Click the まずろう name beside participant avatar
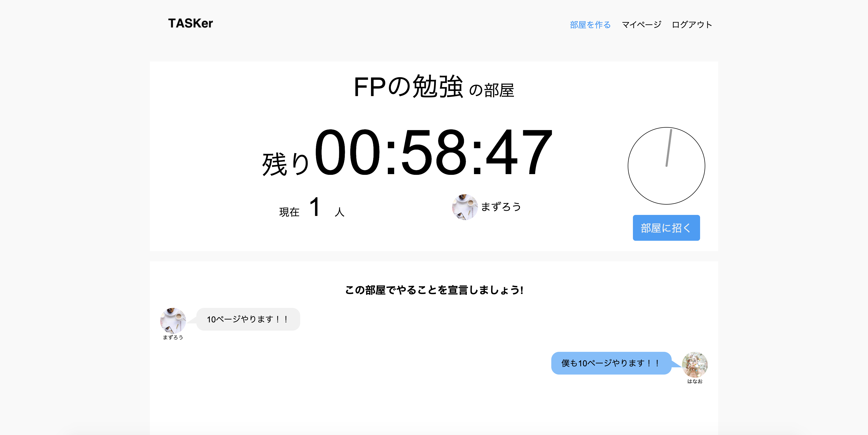Screen dimensions: 868x435 point(501,207)
